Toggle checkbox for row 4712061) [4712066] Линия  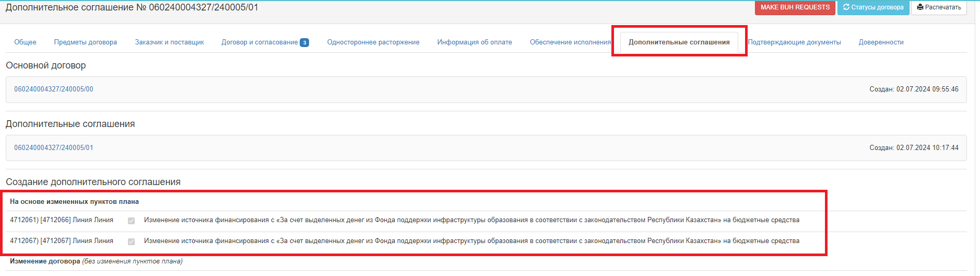(131, 221)
